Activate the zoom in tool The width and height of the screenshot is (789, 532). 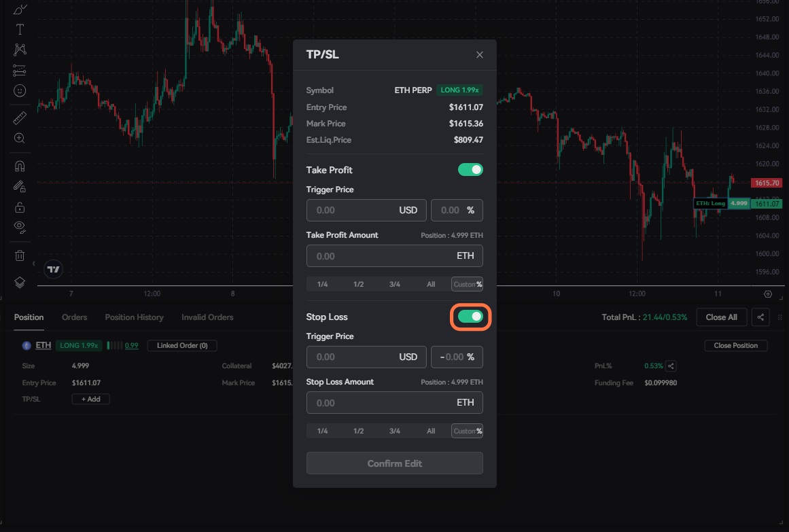[x=20, y=139]
